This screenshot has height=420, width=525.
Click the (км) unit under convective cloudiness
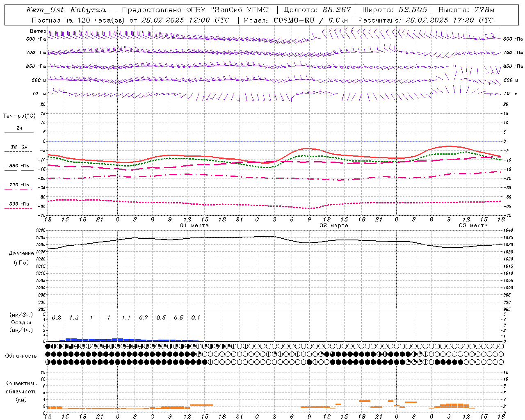coord(21,399)
